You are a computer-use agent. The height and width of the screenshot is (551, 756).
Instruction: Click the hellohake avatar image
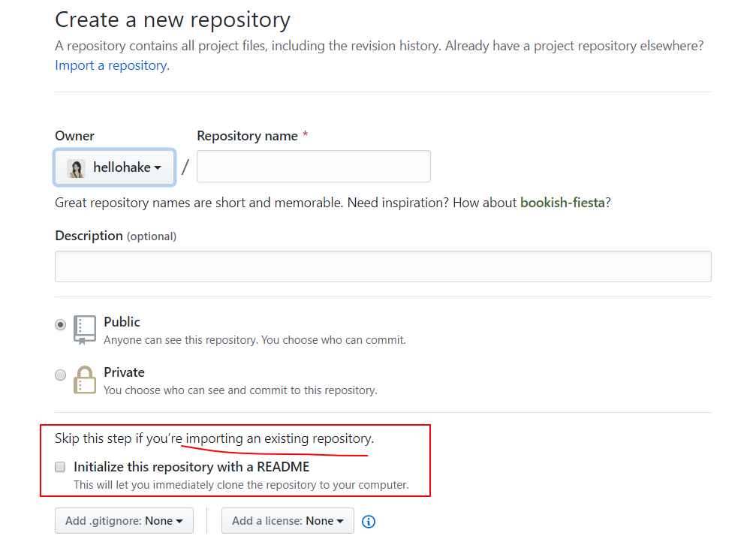click(x=76, y=168)
